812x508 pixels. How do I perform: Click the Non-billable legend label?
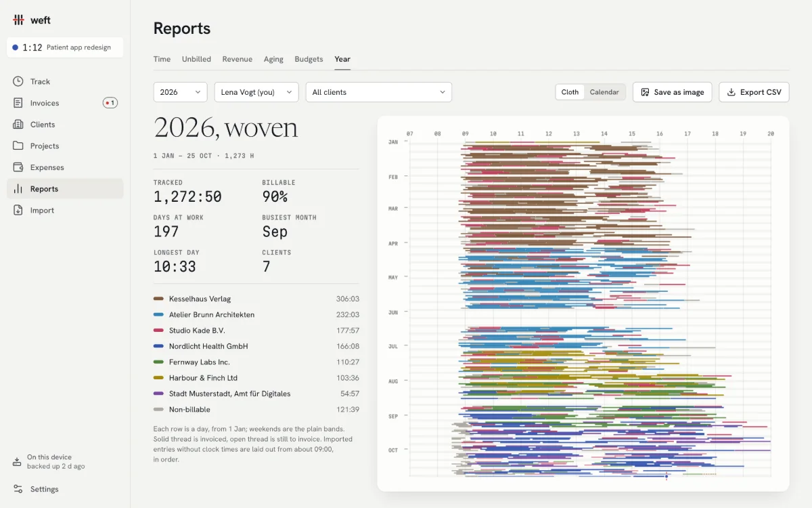189,409
